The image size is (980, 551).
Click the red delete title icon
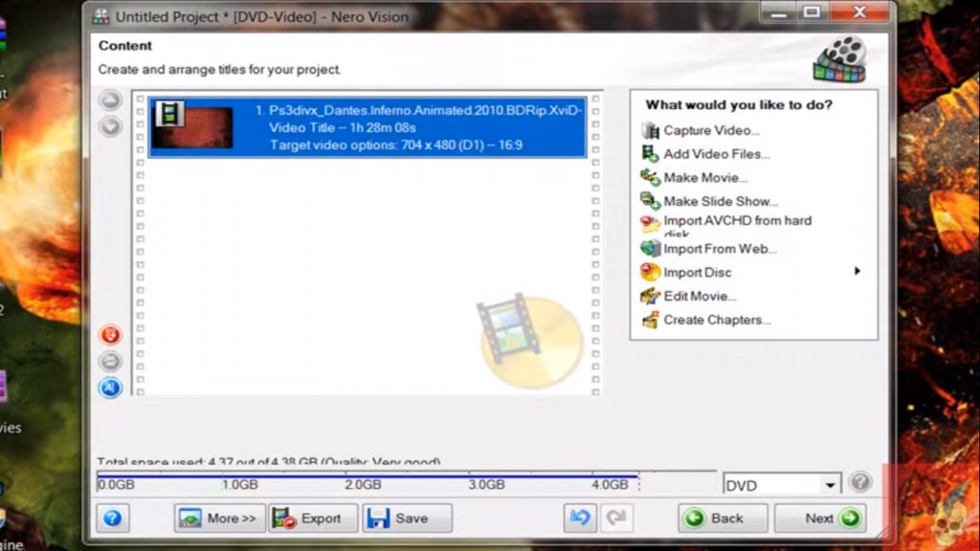(x=111, y=335)
